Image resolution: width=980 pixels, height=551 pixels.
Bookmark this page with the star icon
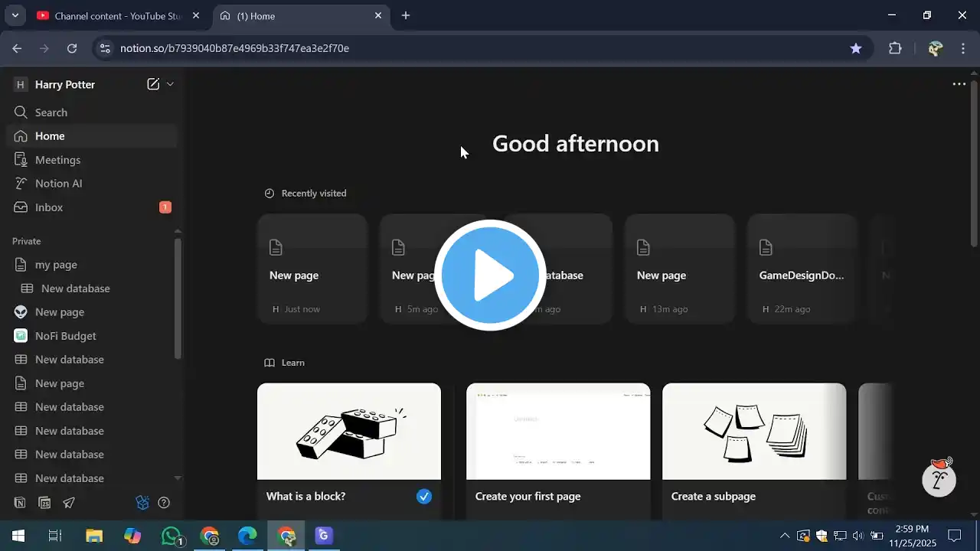(856, 48)
